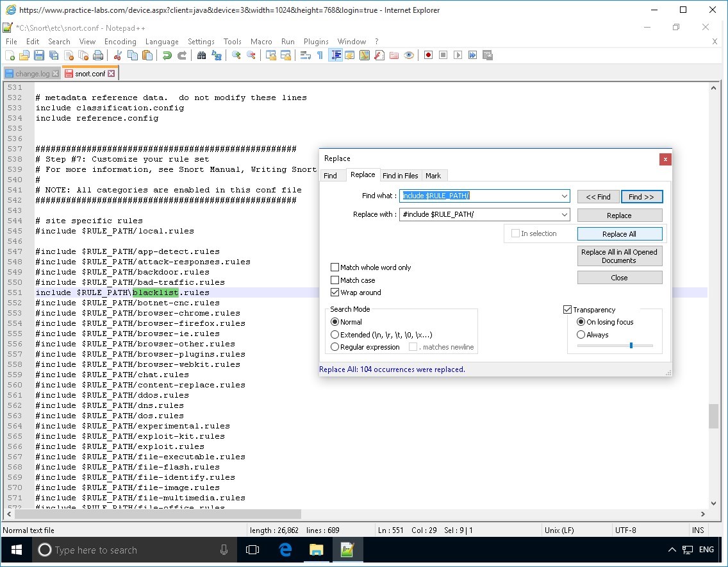Screen dimensions: 728x567
Task: Expand the Replace with dropdown
Action: coord(564,215)
